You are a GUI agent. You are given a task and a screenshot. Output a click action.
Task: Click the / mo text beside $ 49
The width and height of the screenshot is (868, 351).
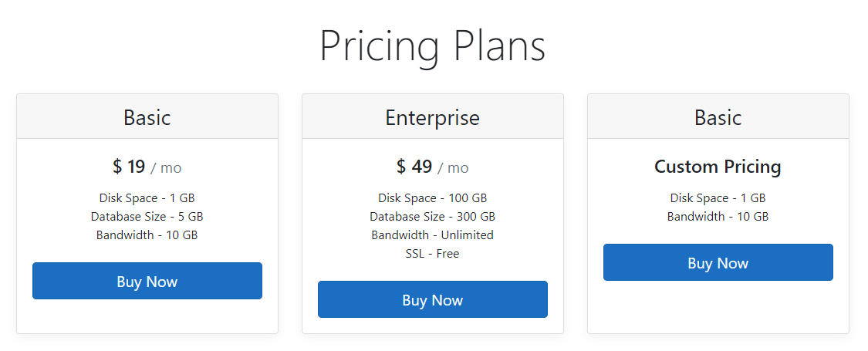pyautogui.click(x=454, y=167)
